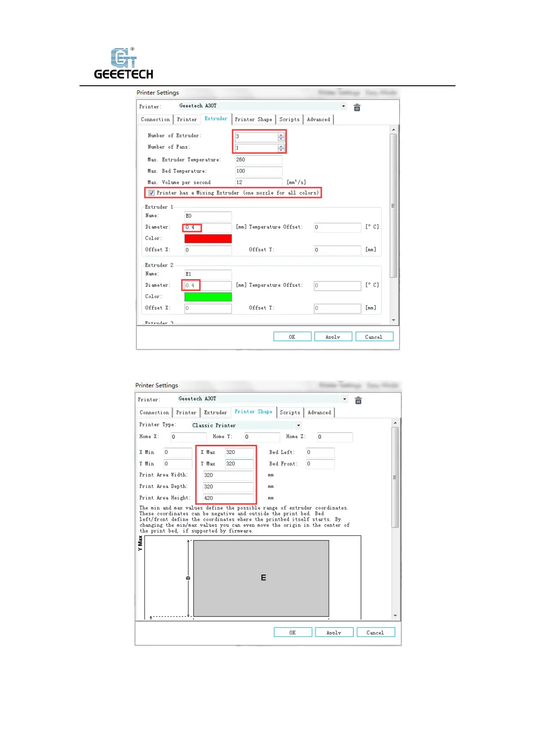Click Extruder 2 Offset Y field
The height and width of the screenshot is (756, 535).
[337, 308]
